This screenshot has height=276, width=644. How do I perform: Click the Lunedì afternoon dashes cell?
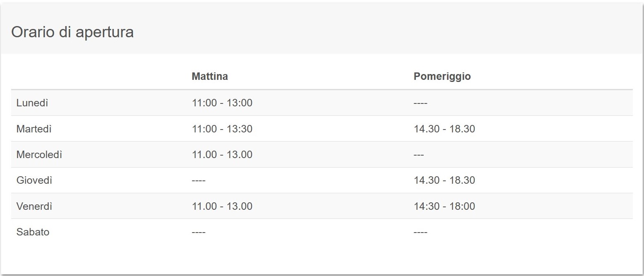[x=420, y=103]
